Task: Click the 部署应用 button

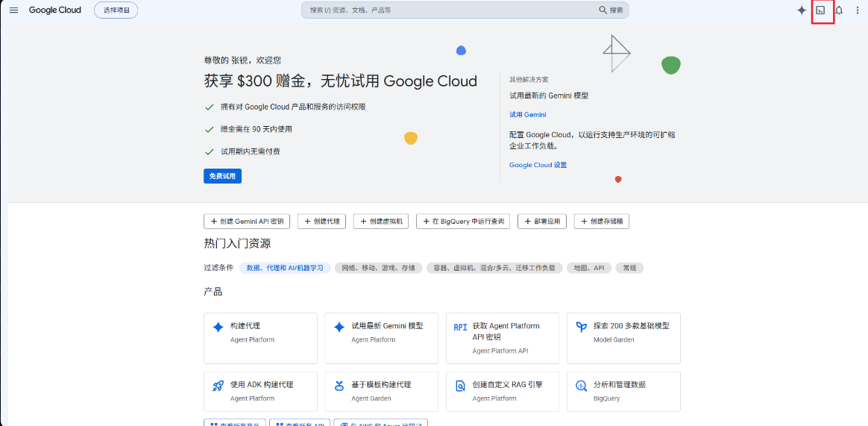Action: (542, 221)
